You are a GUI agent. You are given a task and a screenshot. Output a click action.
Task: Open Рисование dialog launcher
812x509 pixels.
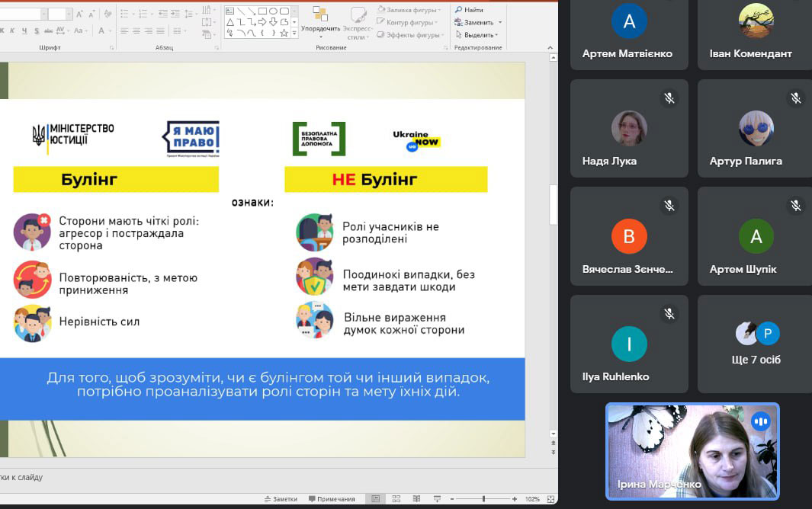pos(446,48)
